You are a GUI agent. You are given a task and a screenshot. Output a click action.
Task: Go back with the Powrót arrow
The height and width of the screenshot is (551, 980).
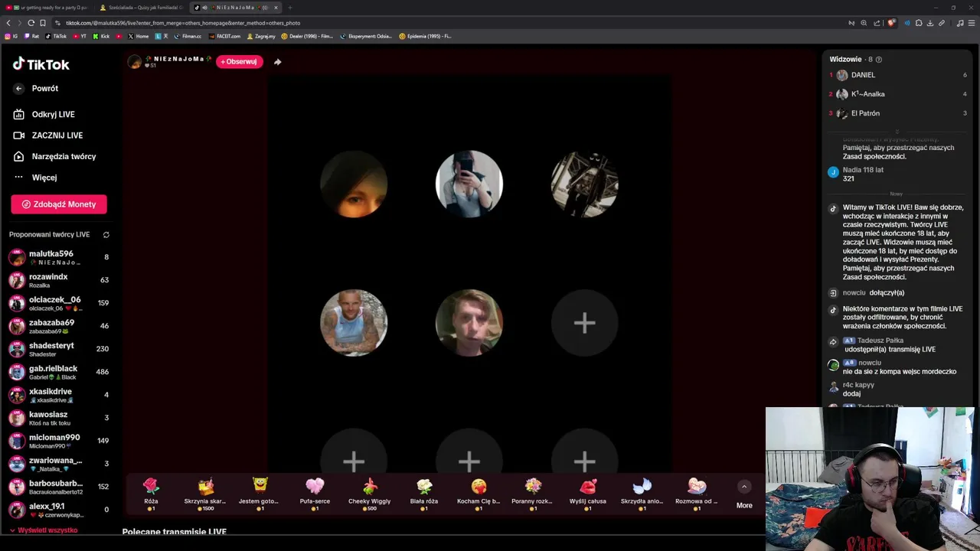tap(19, 89)
